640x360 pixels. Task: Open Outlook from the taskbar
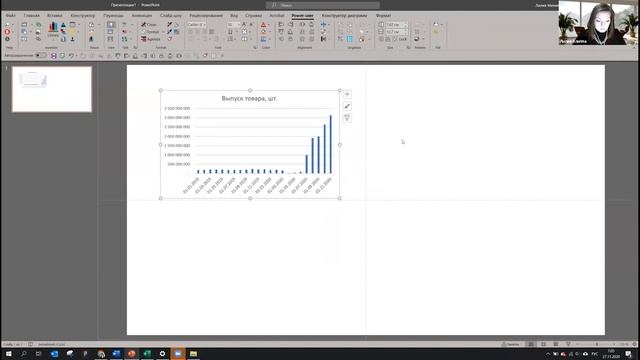[54, 354]
